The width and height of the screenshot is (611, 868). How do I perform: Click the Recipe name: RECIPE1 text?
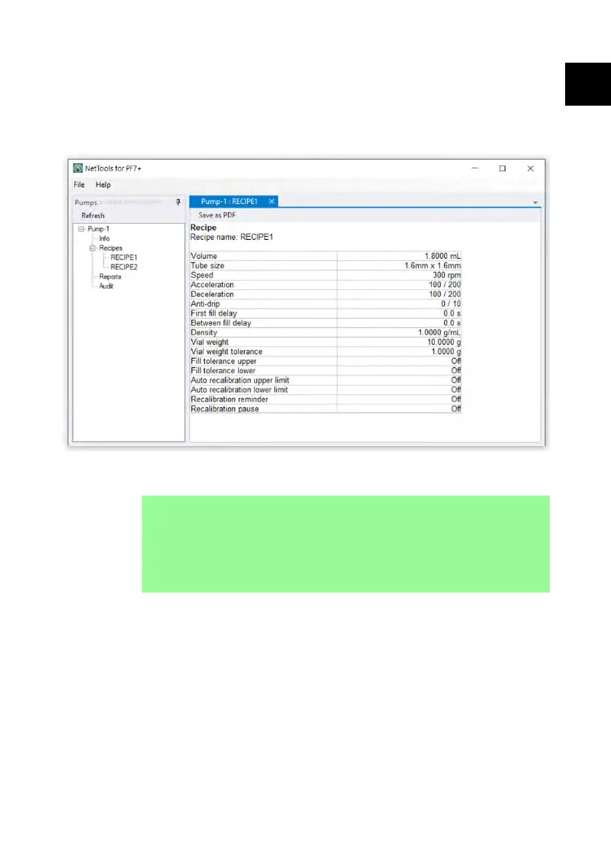click(x=232, y=237)
